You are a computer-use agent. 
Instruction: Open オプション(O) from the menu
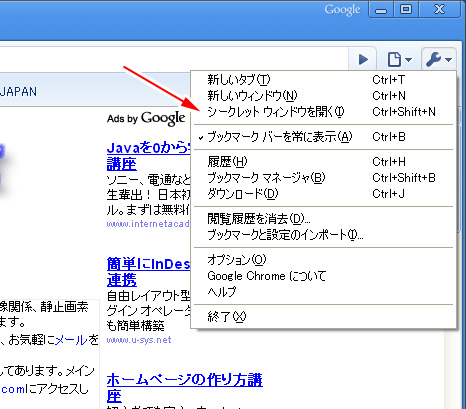click(x=323, y=260)
